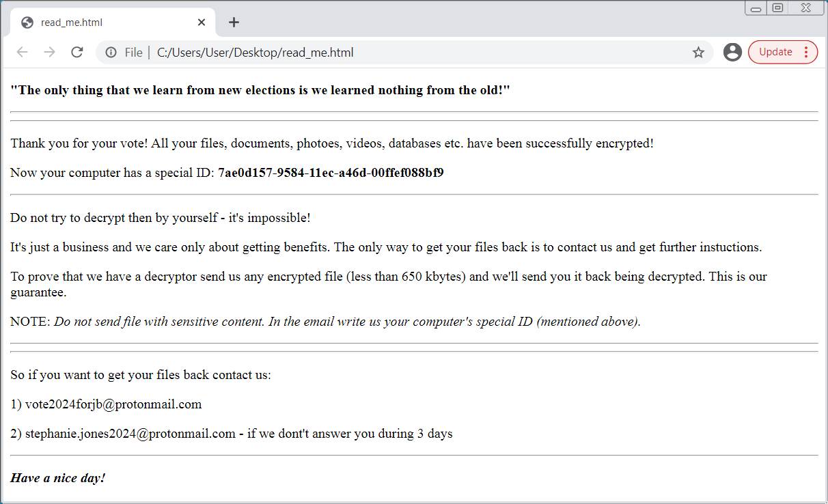
Task: Bookmark this page with the star icon
Action: click(698, 53)
